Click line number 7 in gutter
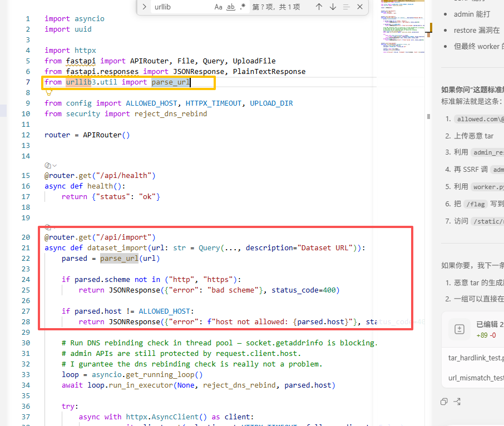The width and height of the screenshot is (504, 426). (x=28, y=82)
